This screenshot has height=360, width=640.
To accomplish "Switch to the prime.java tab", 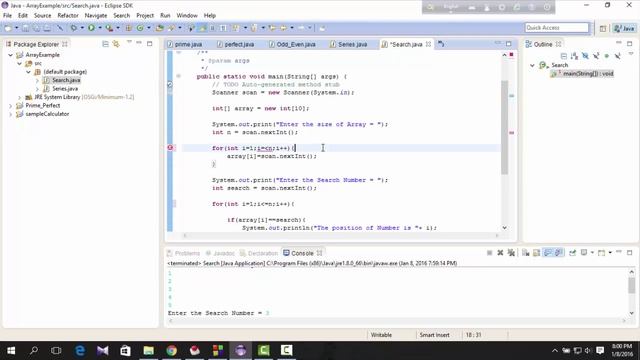I will coord(185,44).
